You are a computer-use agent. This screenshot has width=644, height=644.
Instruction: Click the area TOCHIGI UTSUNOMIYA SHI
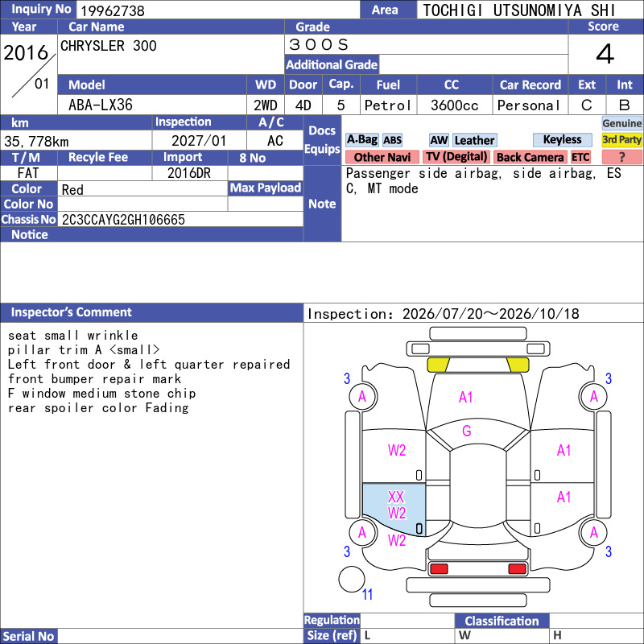coord(518,10)
